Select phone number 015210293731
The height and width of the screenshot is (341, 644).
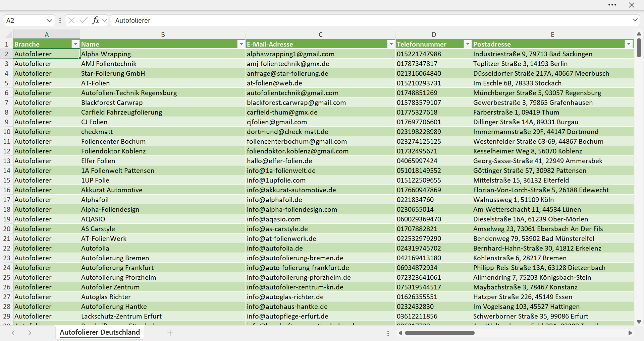(434, 83)
